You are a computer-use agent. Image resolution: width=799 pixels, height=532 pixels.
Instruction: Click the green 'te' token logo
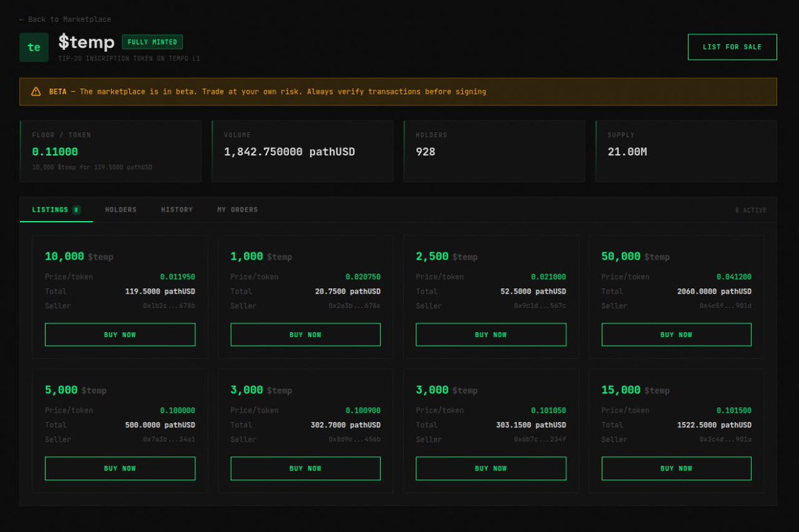[x=34, y=47]
